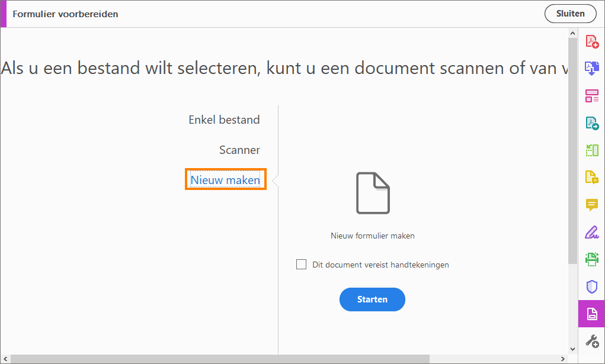
Task: Open the yellow Comment bubble tool
Action: pyautogui.click(x=591, y=205)
